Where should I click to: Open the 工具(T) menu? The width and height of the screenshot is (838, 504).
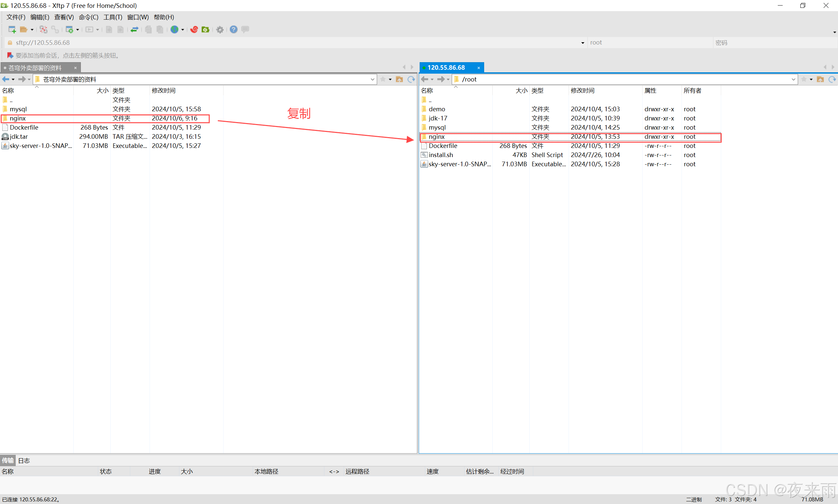[112, 17]
